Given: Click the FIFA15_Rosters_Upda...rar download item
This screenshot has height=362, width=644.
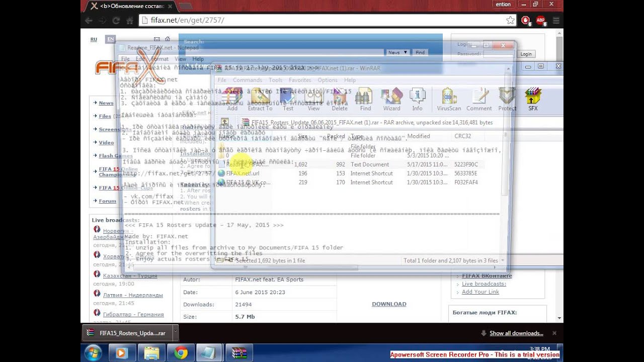Looking at the screenshot, I should 128,333.
